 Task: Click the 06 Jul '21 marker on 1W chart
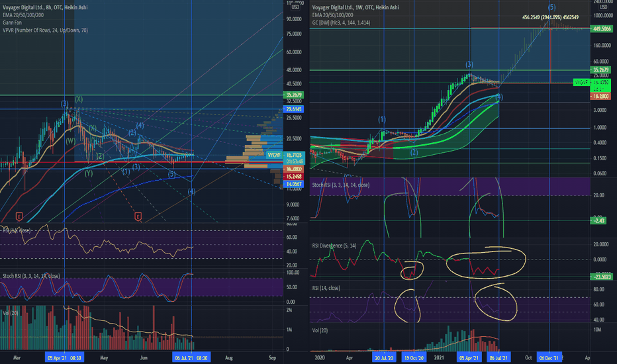(498, 357)
